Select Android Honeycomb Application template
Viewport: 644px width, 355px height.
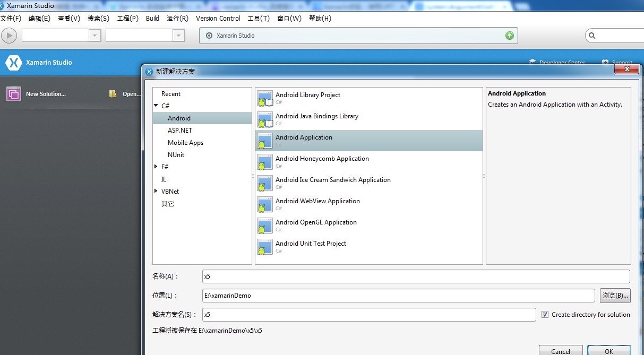(369, 162)
